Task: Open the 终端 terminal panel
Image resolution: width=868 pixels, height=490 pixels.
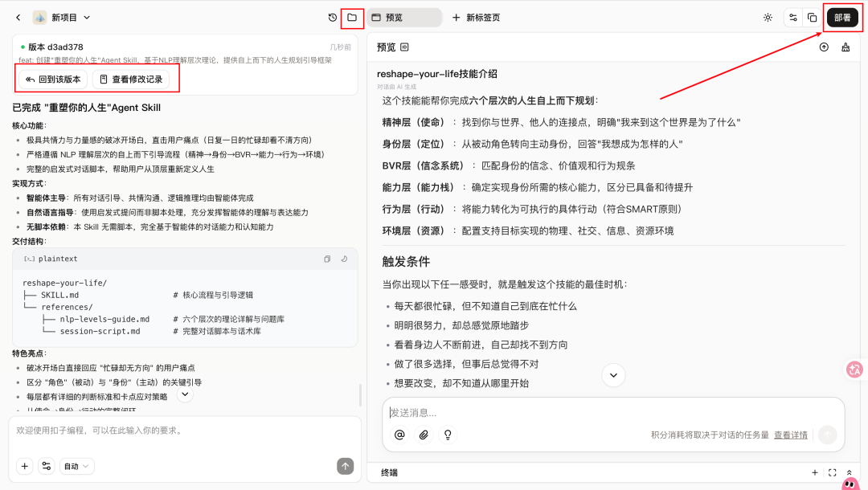Action: pos(389,472)
